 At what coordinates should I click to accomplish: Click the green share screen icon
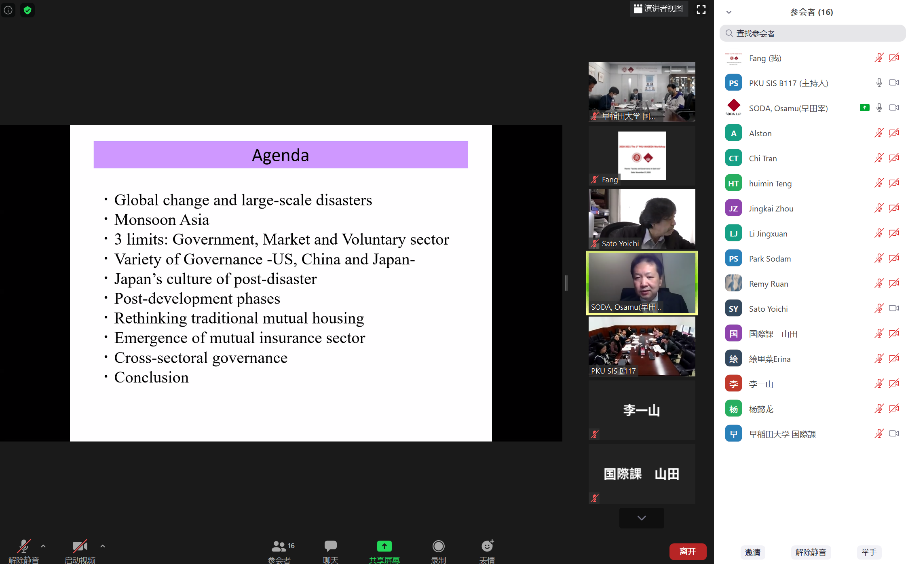[384, 547]
